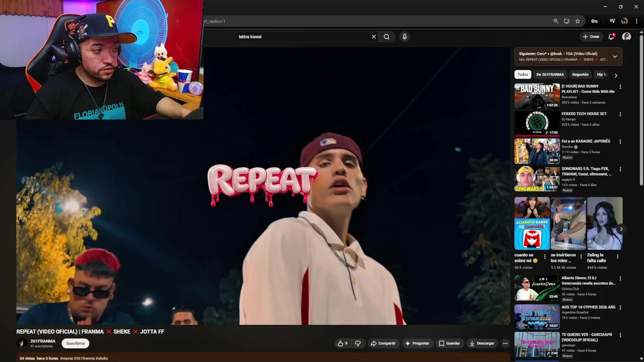Image resolution: width=644 pixels, height=362 pixels.
Task: Open the Alberto Dimeo video thumbnail
Action: pos(537,288)
